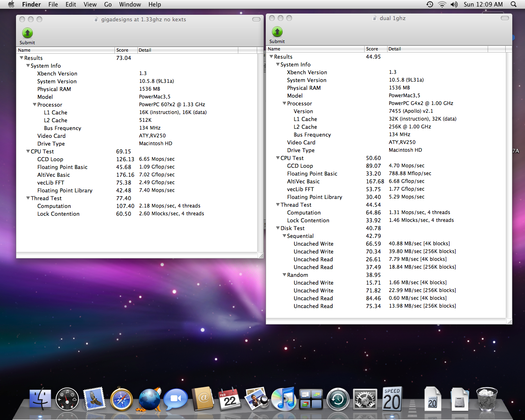Open the Go menu
This screenshot has height=420, width=525.
click(x=108, y=4)
